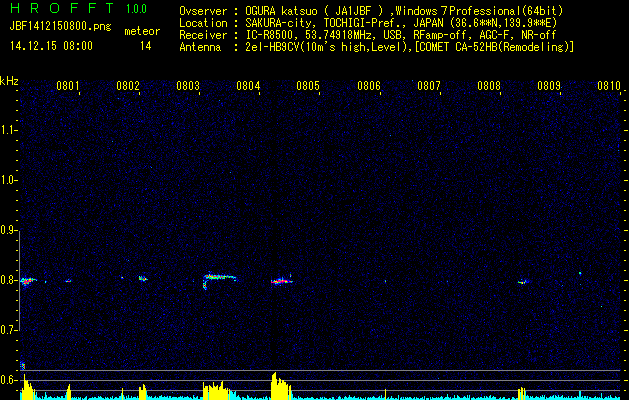
Task: Click the meteor echo between 0808 and 0809
Action: pyautogui.click(x=523, y=282)
